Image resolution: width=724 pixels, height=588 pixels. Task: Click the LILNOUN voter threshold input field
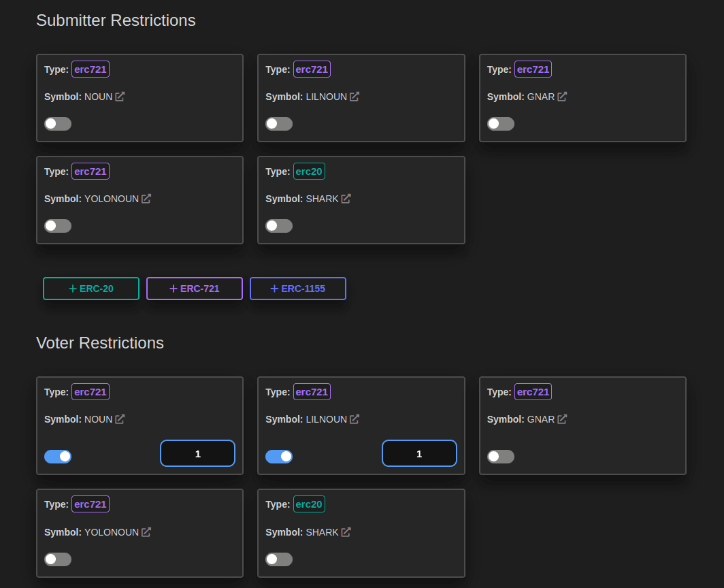(x=419, y=453)
